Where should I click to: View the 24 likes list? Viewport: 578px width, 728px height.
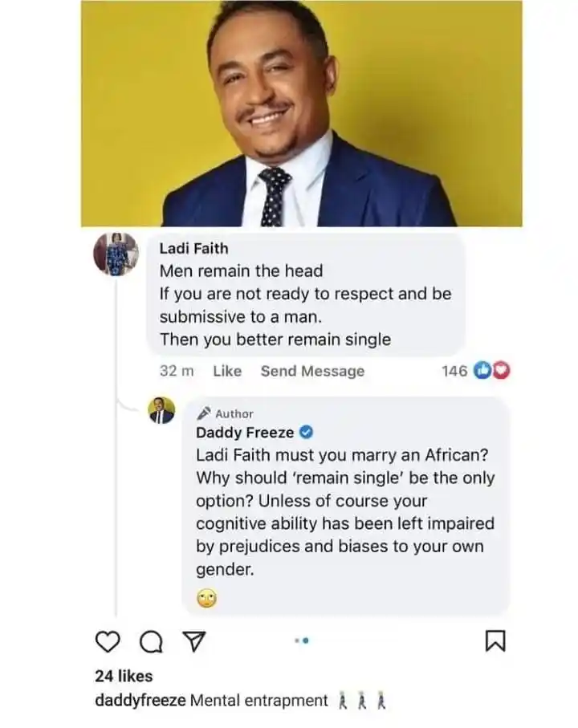coord(124,676)
